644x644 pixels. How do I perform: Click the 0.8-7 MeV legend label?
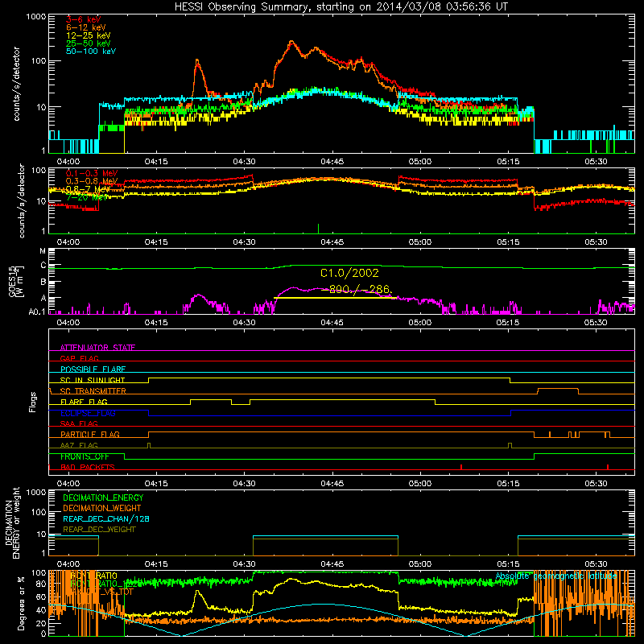pyautogui.click(x=89, y=189)
